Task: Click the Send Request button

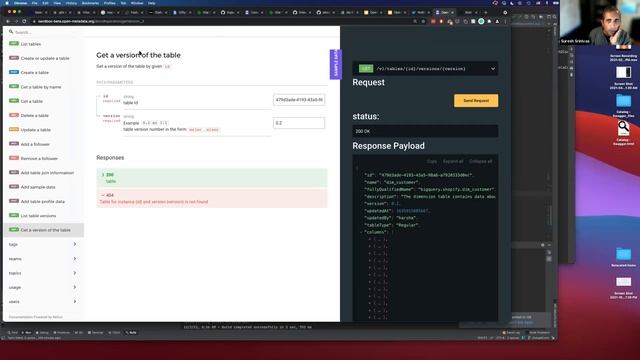Action: point(476,100)
